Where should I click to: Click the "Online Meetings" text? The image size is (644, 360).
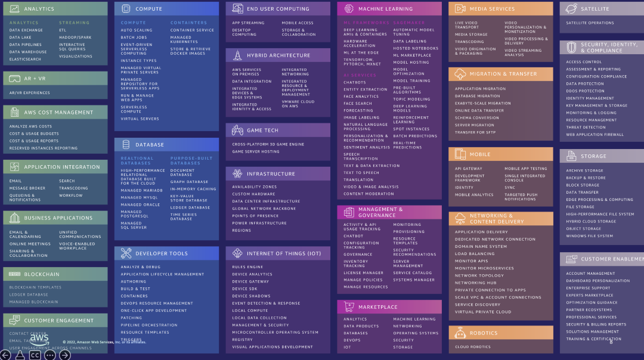tap(30, 244)
